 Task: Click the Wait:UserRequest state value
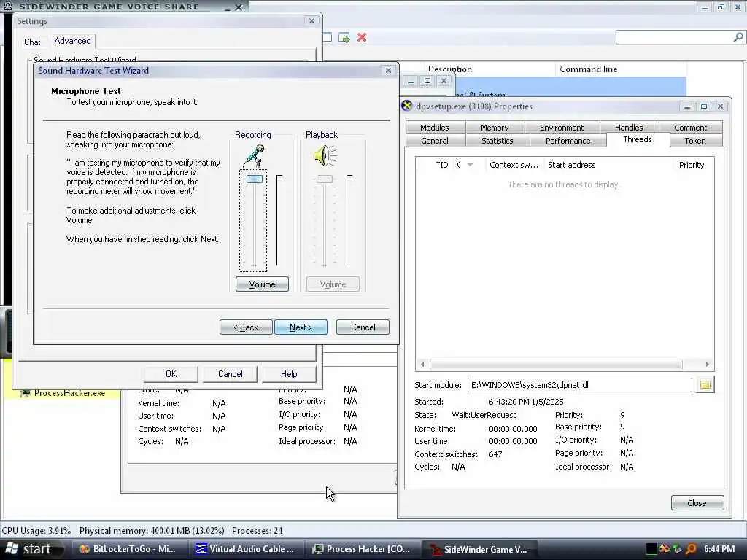coord(484,415)
